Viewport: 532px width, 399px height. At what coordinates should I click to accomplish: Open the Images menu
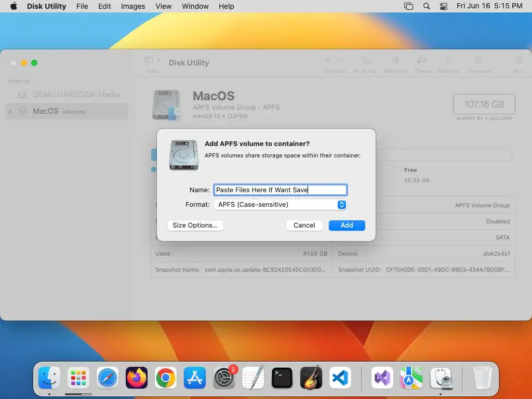[133, 6]
